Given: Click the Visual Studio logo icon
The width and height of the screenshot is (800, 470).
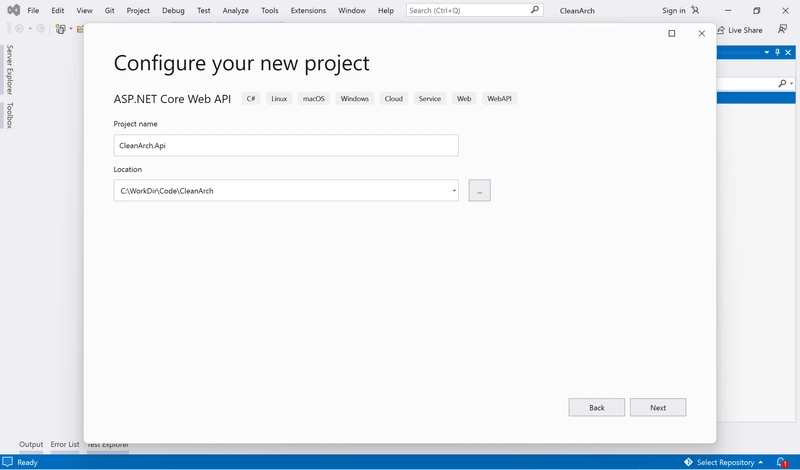Looking at the screenshot, I should tap(14, 10).
